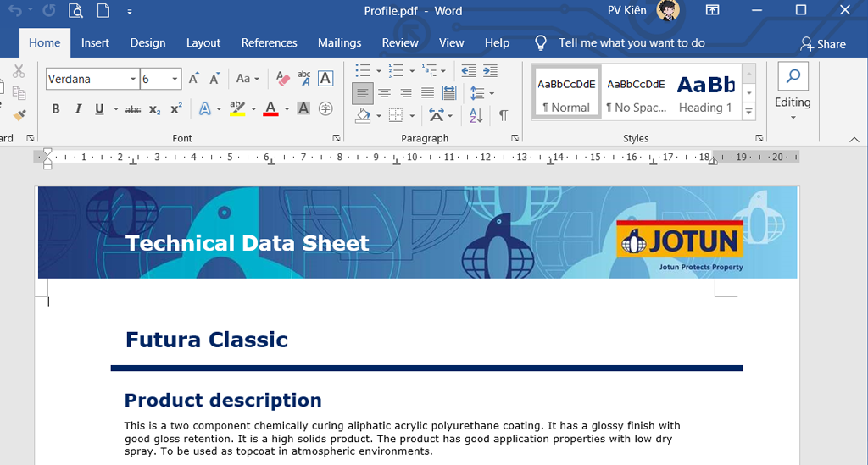868x465 pixels.
Task: Click the Enclose Characters icon
Action: tap(325, 109)
